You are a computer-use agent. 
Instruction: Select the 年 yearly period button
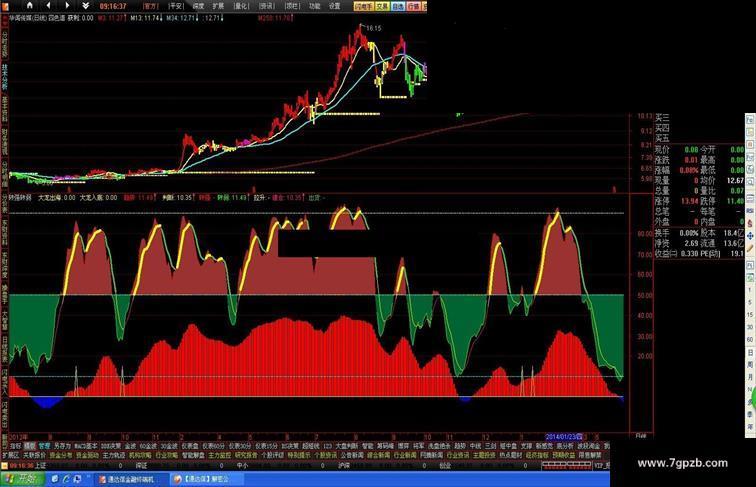[750, 426]
